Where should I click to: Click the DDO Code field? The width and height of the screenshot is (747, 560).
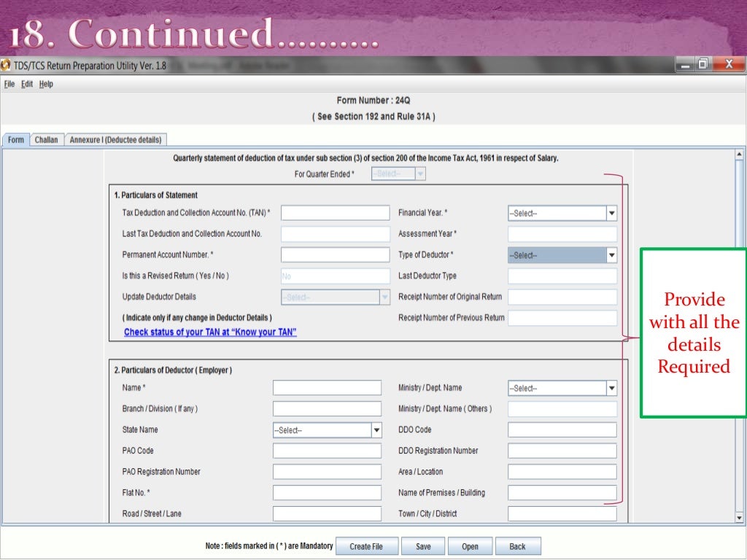pos(562,429)
